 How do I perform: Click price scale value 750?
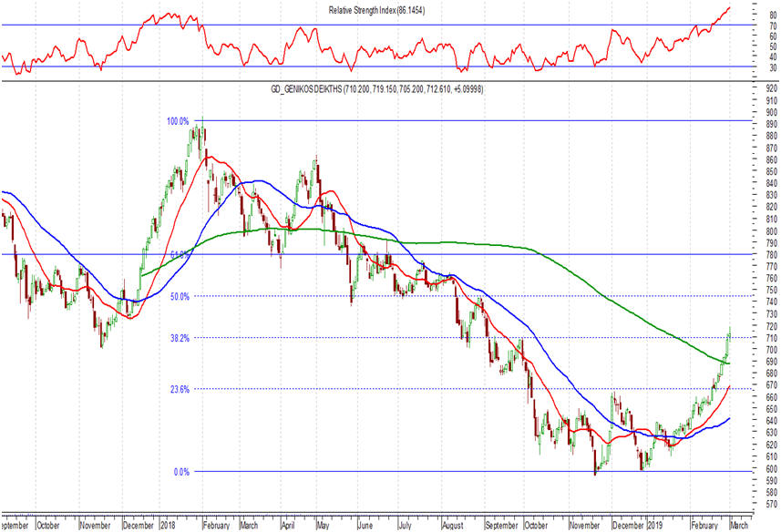771,291
